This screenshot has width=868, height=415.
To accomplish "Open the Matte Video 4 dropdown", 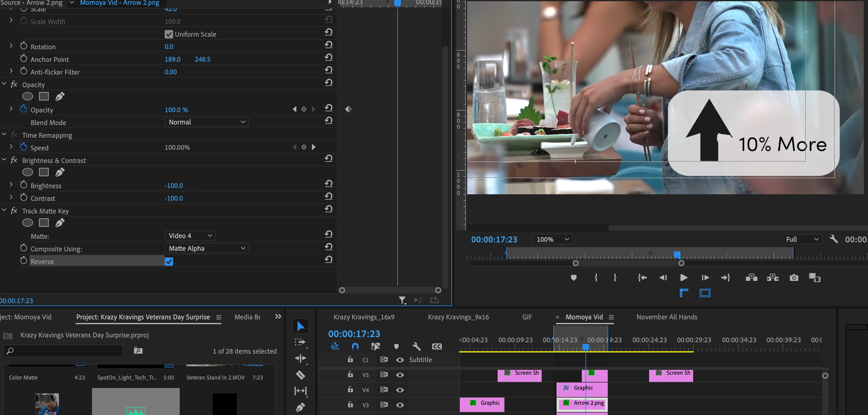I will coord(190,236).
